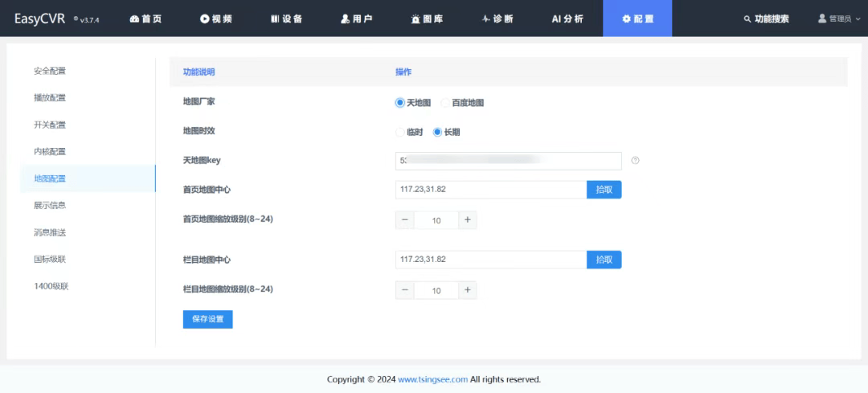
Task: Open the 设备 devices section
Action: point(287,18)
